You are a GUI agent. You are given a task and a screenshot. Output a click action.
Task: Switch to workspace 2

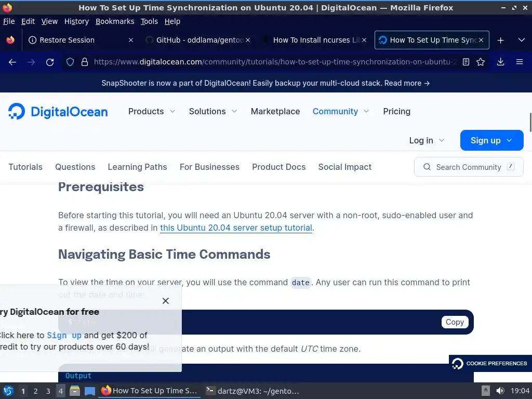click(36, 391)
